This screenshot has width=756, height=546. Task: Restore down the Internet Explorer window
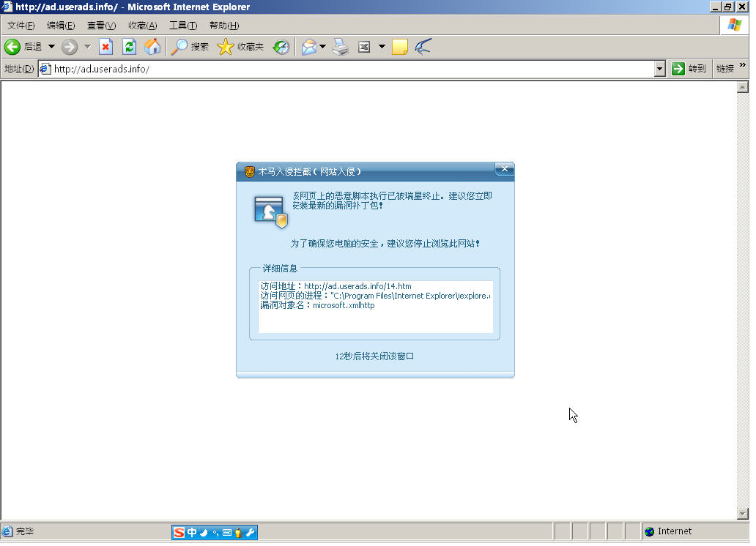click(x=728, y=7)
